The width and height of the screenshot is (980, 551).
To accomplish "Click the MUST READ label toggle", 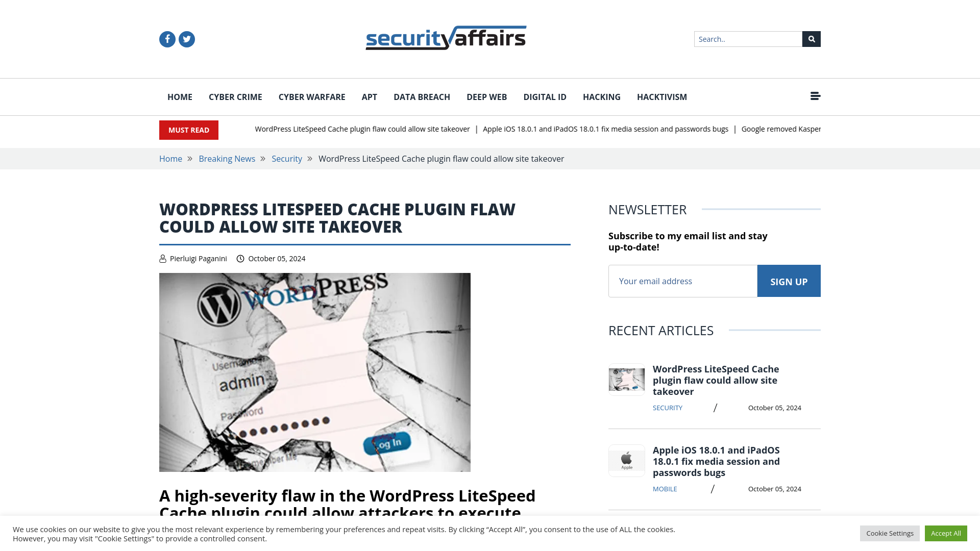I will click(188, 130).
